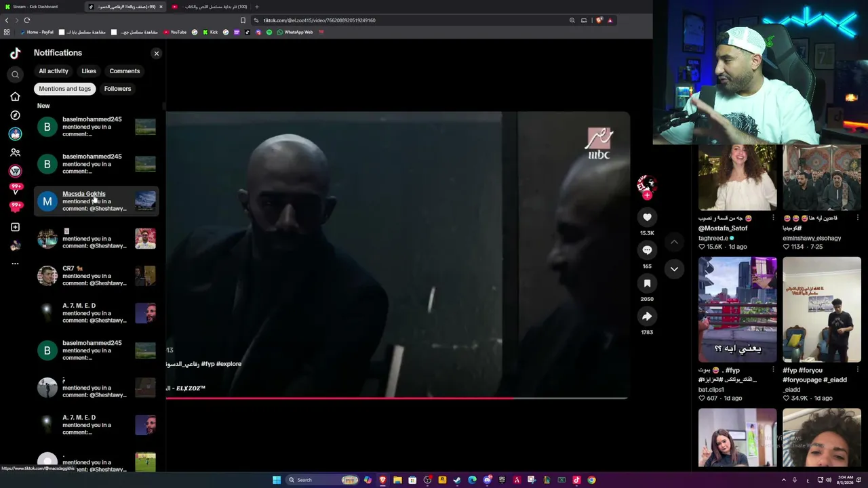This screenshot has height=488, width=868.
Task: Click the @Mostafa_Satof mention
Action: (x=723, y=228)
